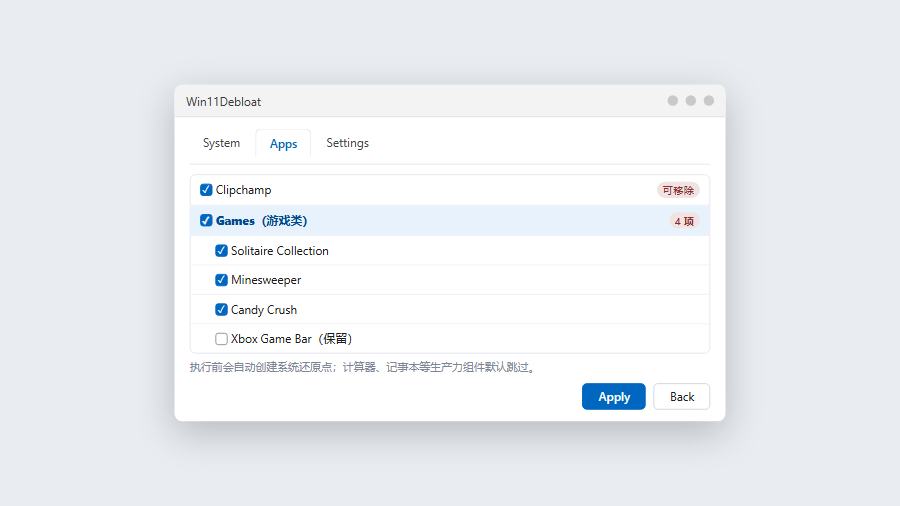
Task: Open the Settings tab
Action: (347, 143)
